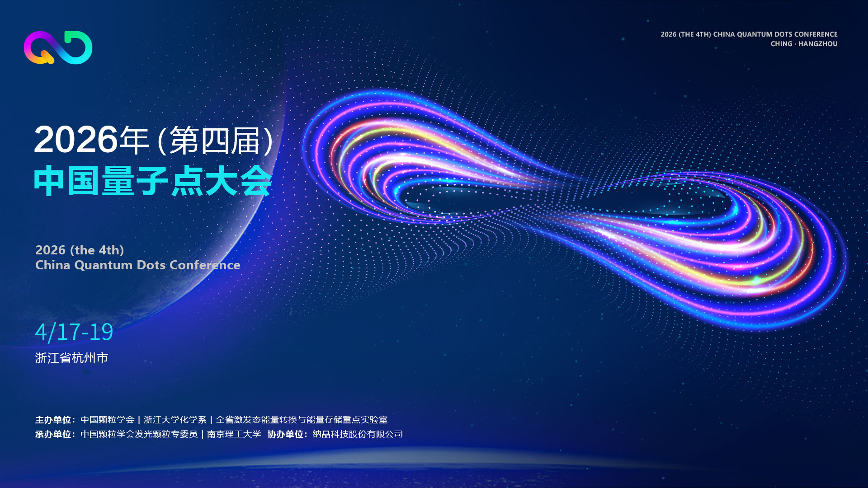This screenshot has height=488, width=868.
Task: Select the 4/17-19 date text
Action: tap(74, 332)
